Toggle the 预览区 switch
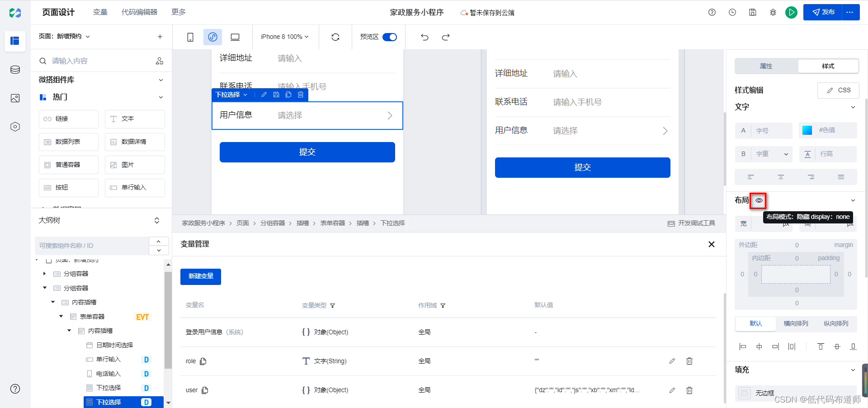The image size is (868, 408). (390, 37)
